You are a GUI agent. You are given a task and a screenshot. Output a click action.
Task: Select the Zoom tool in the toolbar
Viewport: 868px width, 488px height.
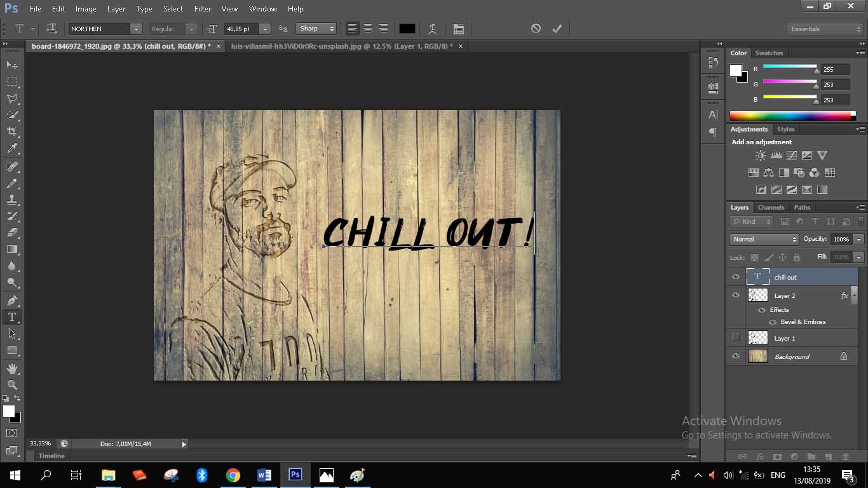(12, 384)
